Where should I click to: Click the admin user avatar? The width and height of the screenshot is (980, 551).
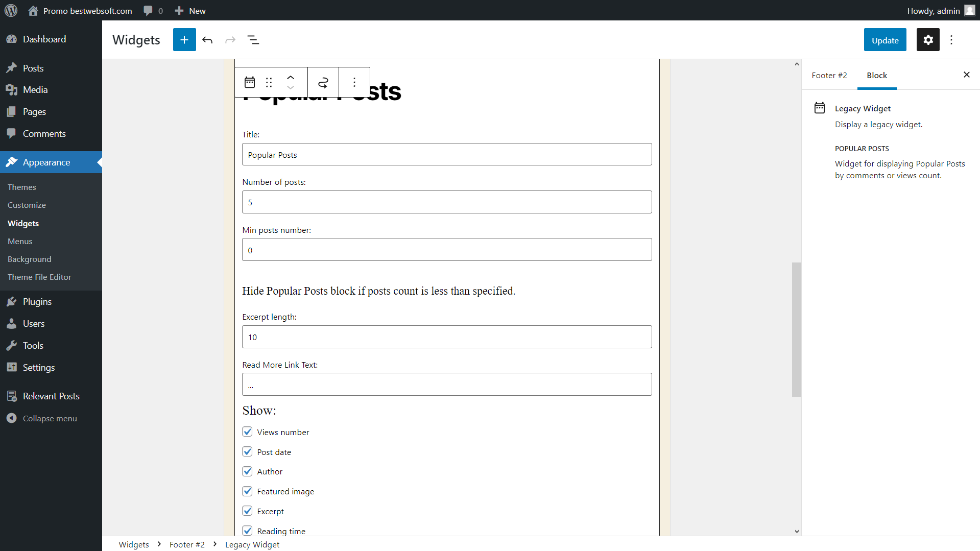coord(969,11)
